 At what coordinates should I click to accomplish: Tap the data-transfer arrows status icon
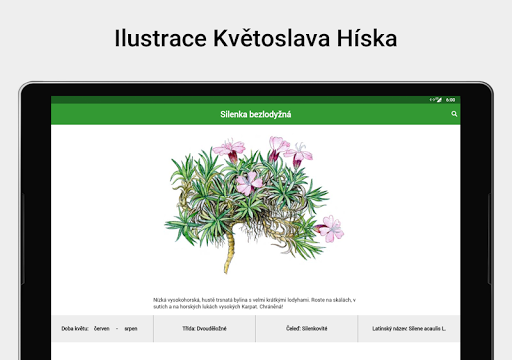(432, 100)
